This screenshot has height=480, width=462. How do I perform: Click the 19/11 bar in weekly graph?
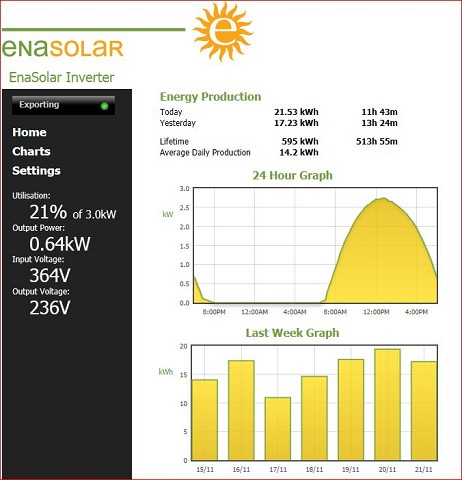tap(351, 410)
